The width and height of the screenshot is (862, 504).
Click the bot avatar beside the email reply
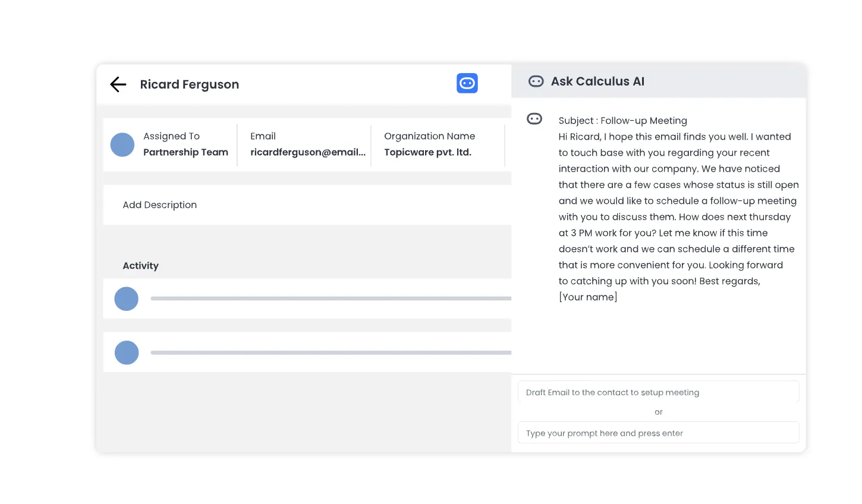(x=534, y=119)
